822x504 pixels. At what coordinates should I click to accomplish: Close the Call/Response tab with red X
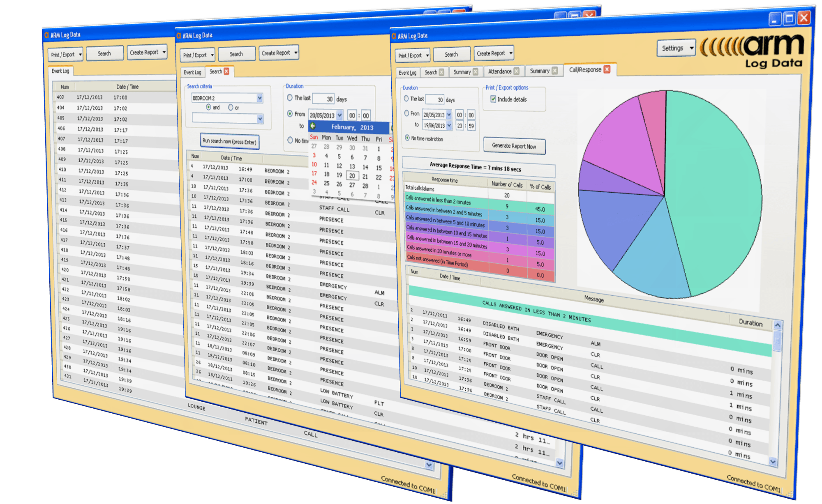click(607, 69)
